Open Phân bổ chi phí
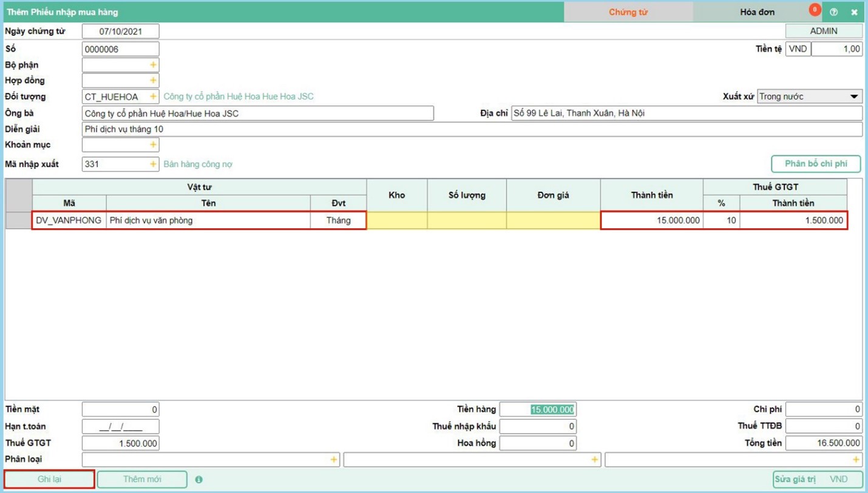 pyautogui.click(x=816, y=164)
